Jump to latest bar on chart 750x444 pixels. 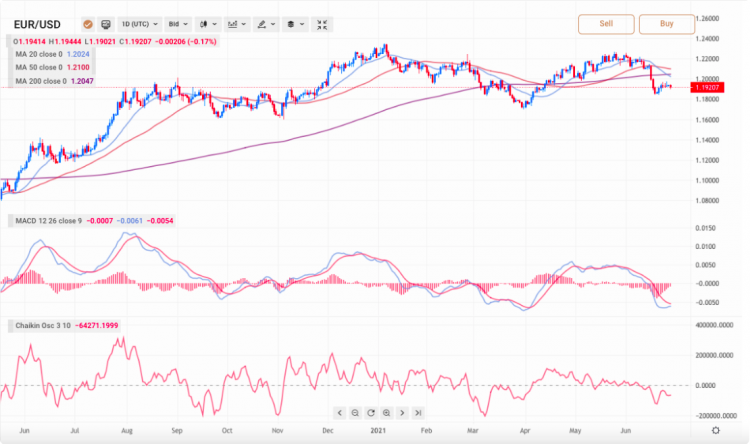click(418, 413)
